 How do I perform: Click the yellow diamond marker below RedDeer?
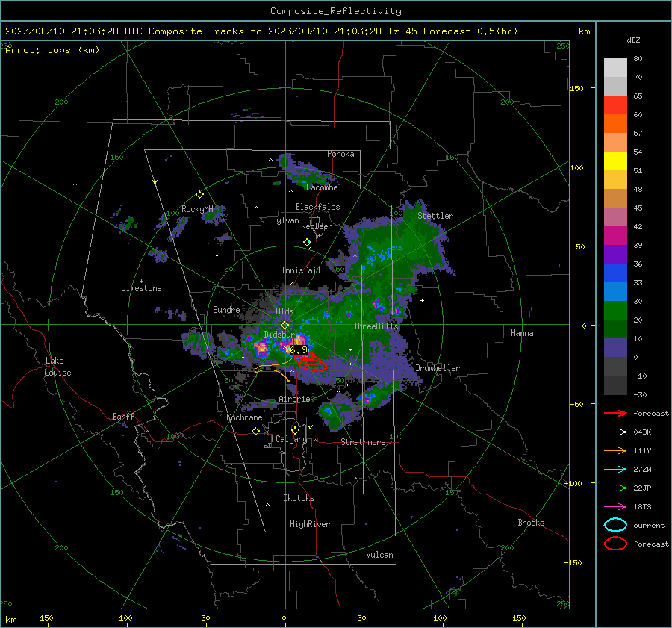307,242
